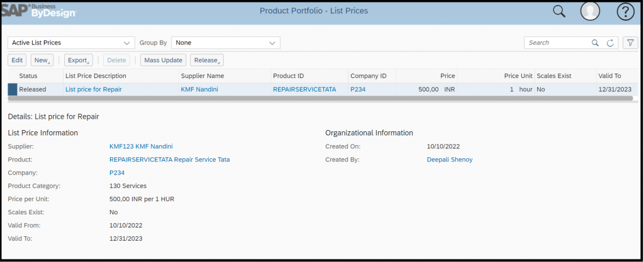Open the Deepali Shenoy created-by link

[450, 160]
